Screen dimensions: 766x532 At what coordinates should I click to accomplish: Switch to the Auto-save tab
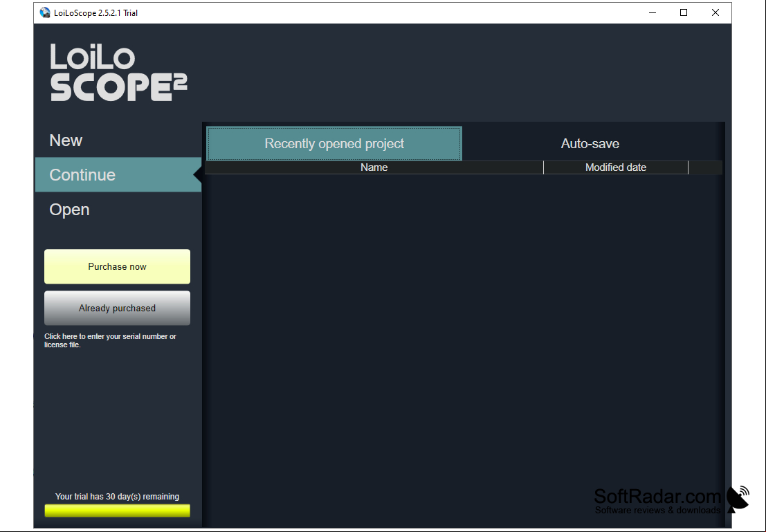click(590, 144)
